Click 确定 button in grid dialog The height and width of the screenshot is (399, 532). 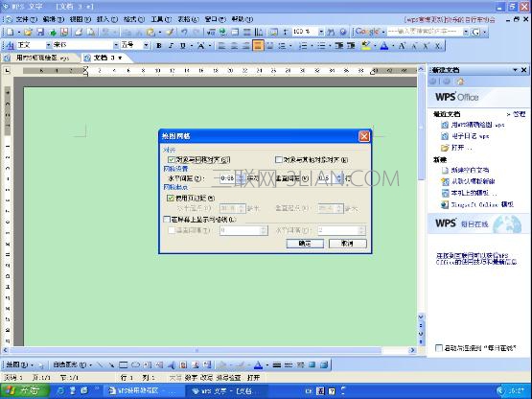(x=305, y=243)
